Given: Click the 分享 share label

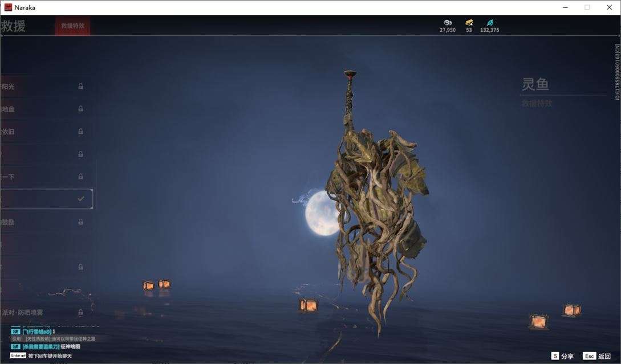Looking at the screenshot, I should coord(567,357).
